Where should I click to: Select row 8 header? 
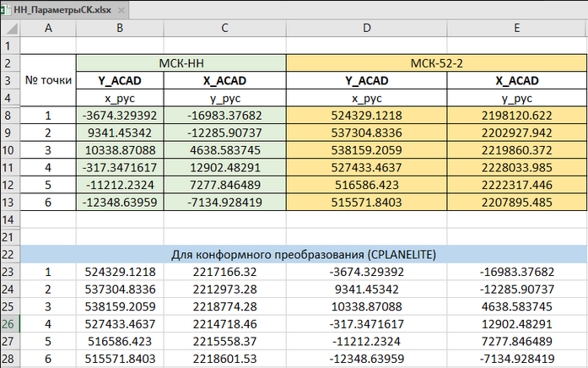9,116
